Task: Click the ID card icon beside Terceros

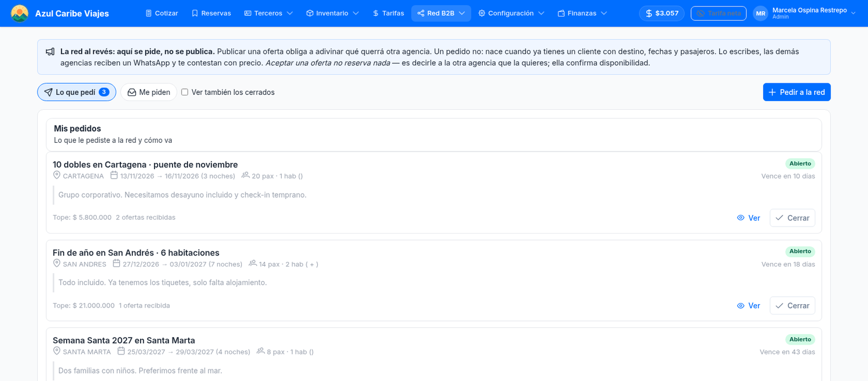Action: (x=248, y=13)
